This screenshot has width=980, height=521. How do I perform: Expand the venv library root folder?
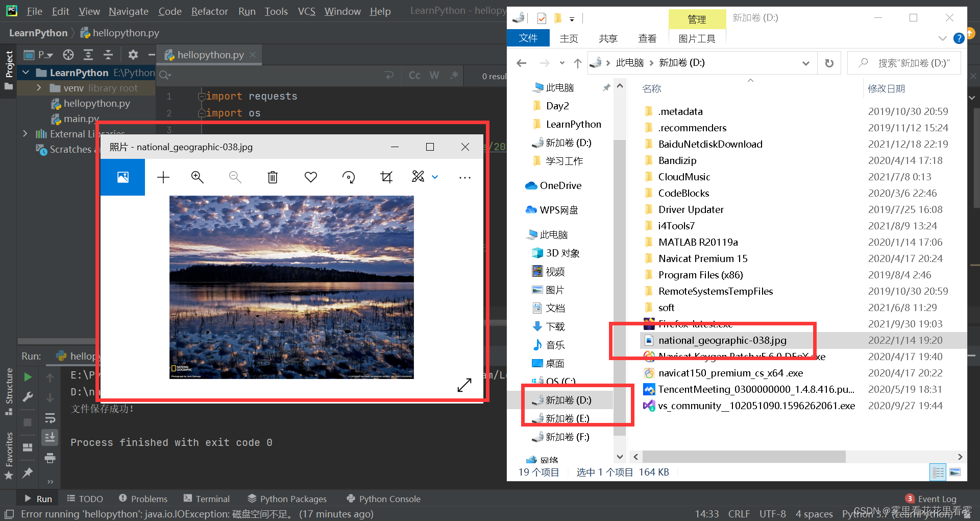[x=39, y=88]
